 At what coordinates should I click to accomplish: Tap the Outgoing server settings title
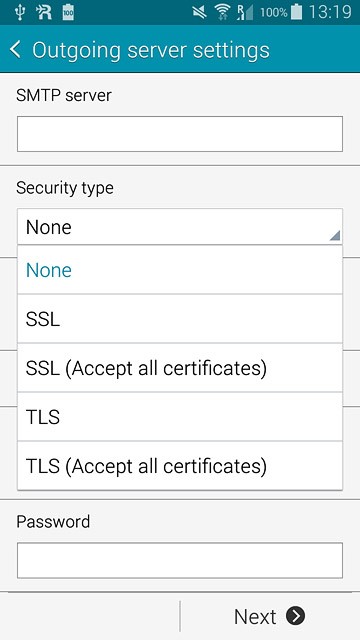(x=151, y=50)
